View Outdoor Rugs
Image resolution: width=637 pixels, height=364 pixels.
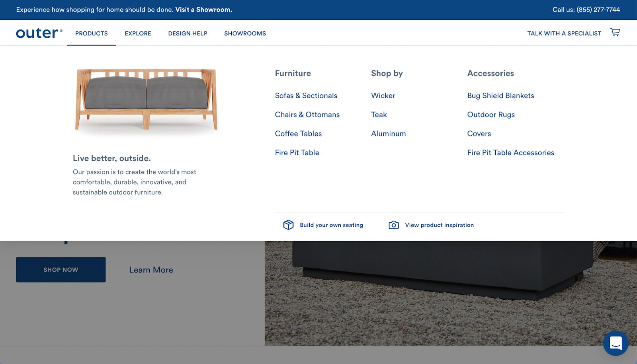(x=491, y=115)
